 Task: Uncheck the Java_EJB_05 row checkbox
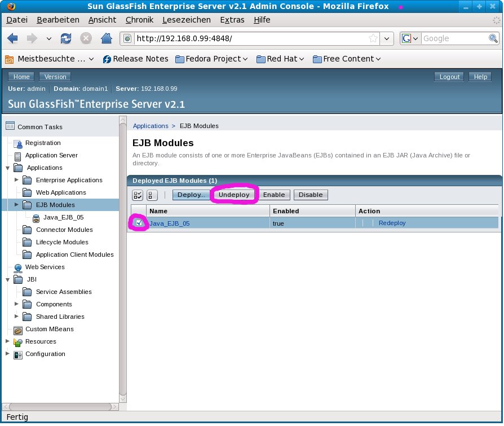[139, 223]
